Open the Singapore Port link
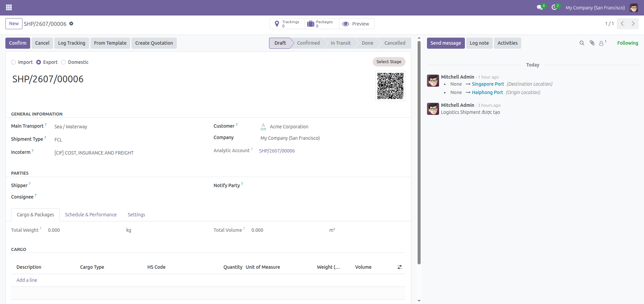The image size is (644, 304). coord(488,84)
